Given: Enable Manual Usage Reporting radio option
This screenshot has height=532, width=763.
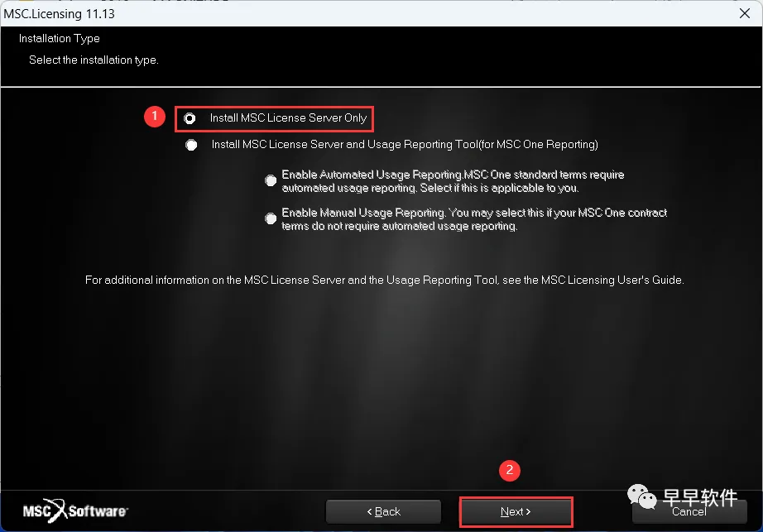Looking at the screenshot, I should (x=271, y=218).
